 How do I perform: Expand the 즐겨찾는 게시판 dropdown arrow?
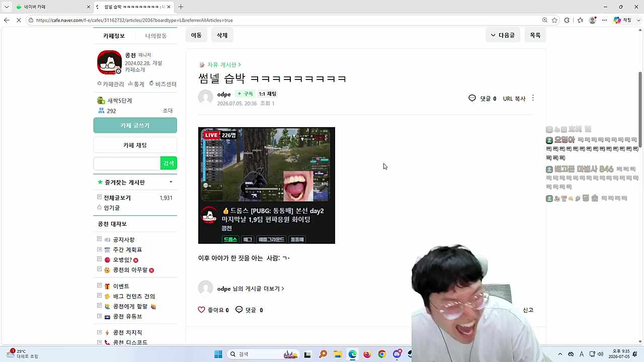[x=171, y=182]
